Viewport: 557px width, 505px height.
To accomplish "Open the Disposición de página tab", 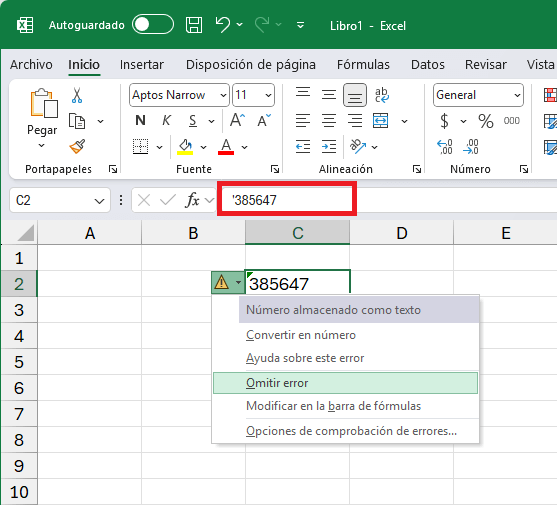I will point(251,65).
